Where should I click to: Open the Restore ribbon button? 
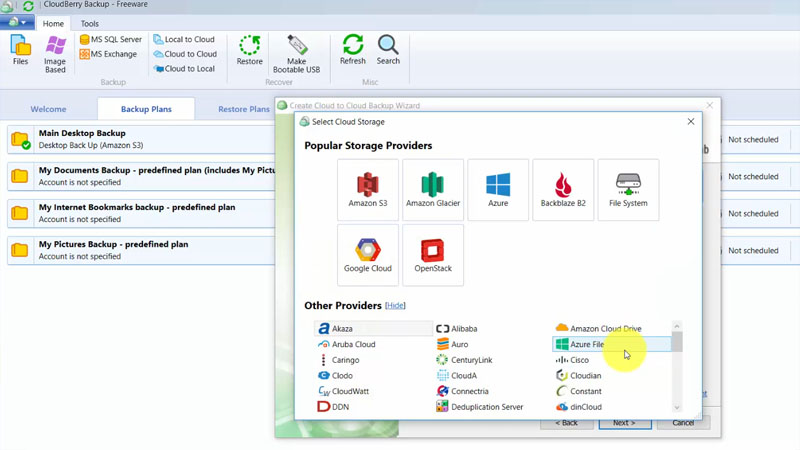tap(249, 49)
